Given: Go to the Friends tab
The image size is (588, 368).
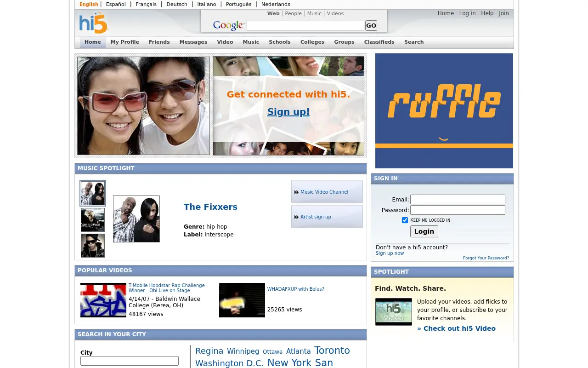Looking at the screenshot, I should (x=159, y=42).
